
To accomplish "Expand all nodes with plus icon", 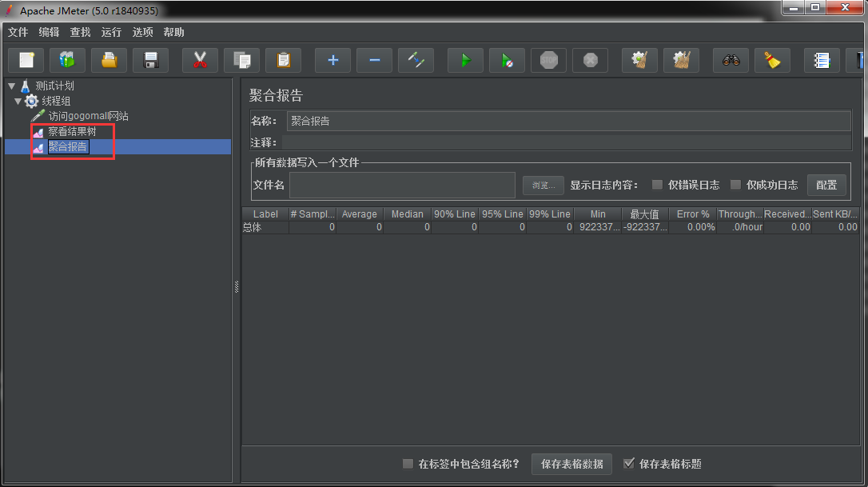I will [332, 60].
